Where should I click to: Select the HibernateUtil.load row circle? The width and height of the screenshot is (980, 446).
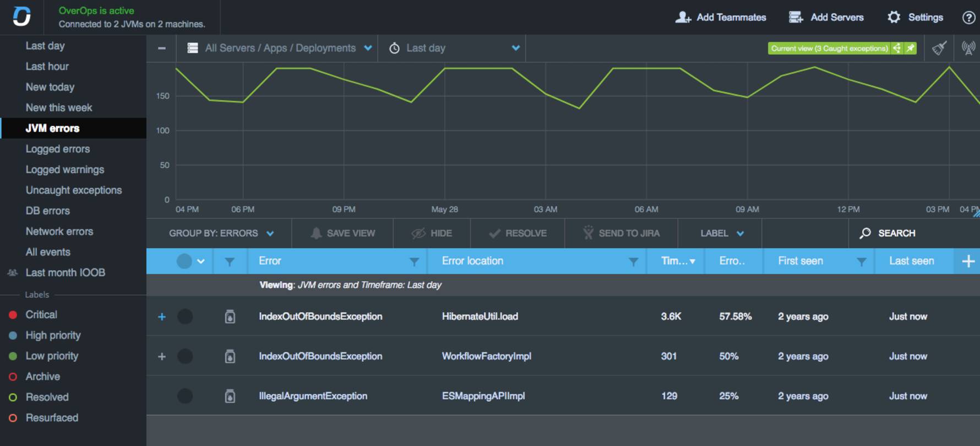(185, 317)
